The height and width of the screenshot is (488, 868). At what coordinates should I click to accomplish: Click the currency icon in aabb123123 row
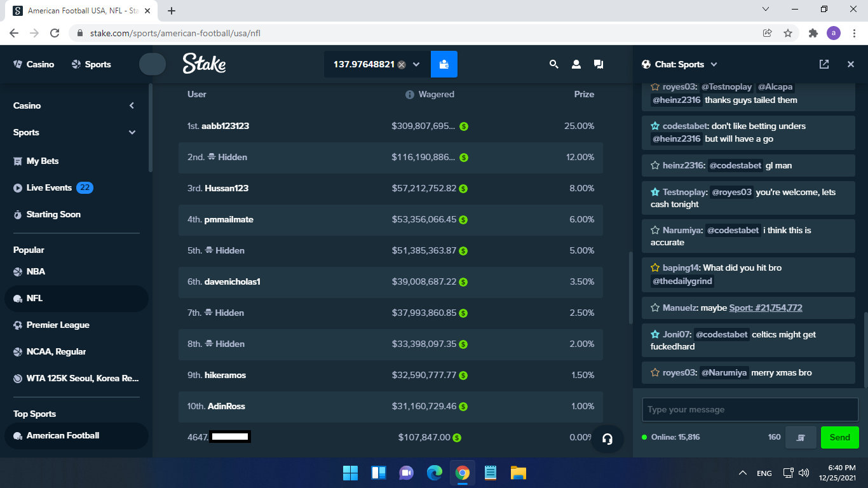tap(464, 126)
